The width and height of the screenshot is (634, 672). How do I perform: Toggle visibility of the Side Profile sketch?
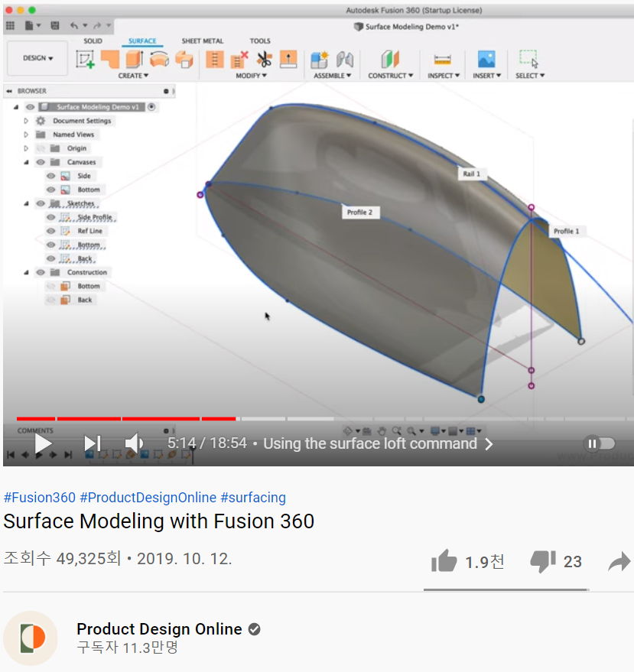(x=50, y=217)
